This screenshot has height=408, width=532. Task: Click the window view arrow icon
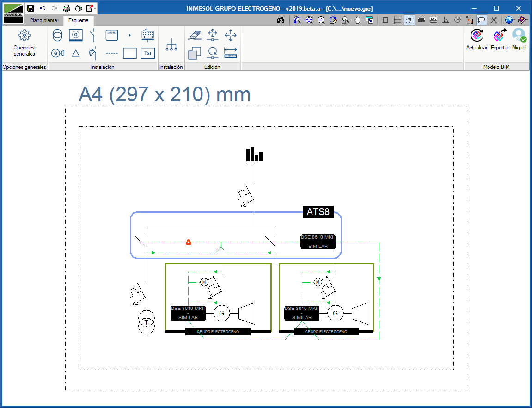pos(369,20)
